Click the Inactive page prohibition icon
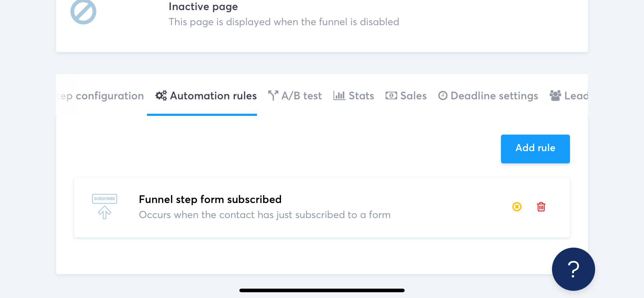Screen dimensions: 644x298 pos(83,12)
